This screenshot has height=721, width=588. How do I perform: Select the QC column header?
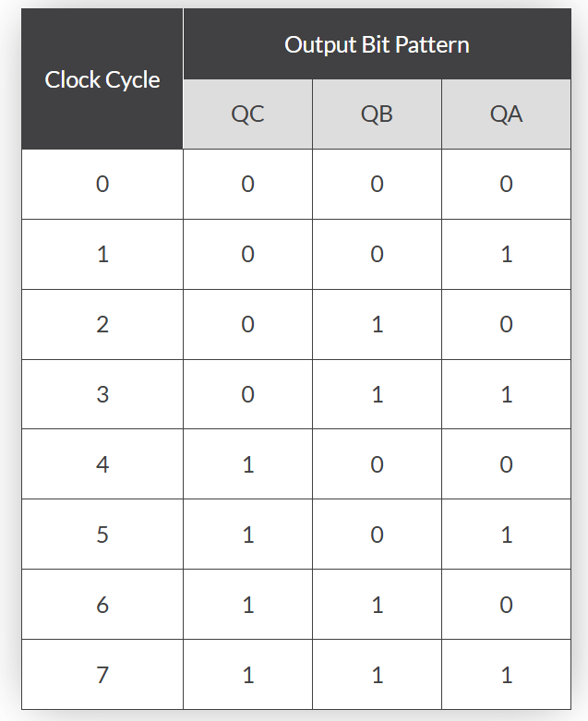pos(247,114)
